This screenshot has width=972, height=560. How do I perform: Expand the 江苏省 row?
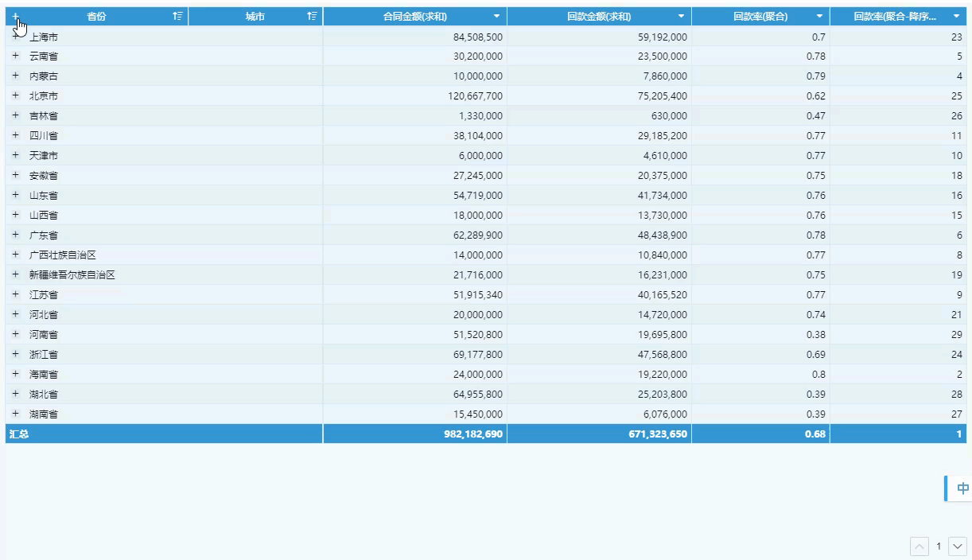point(15,294)
